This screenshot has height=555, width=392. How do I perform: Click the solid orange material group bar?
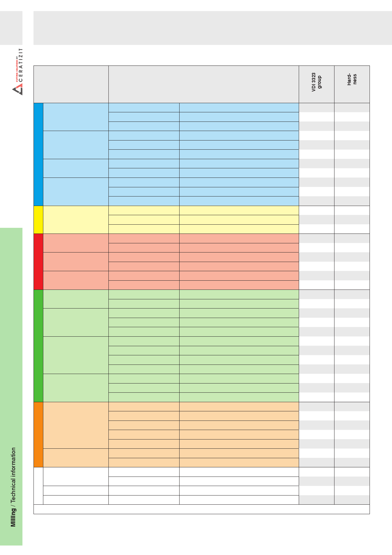coord(38,434)
